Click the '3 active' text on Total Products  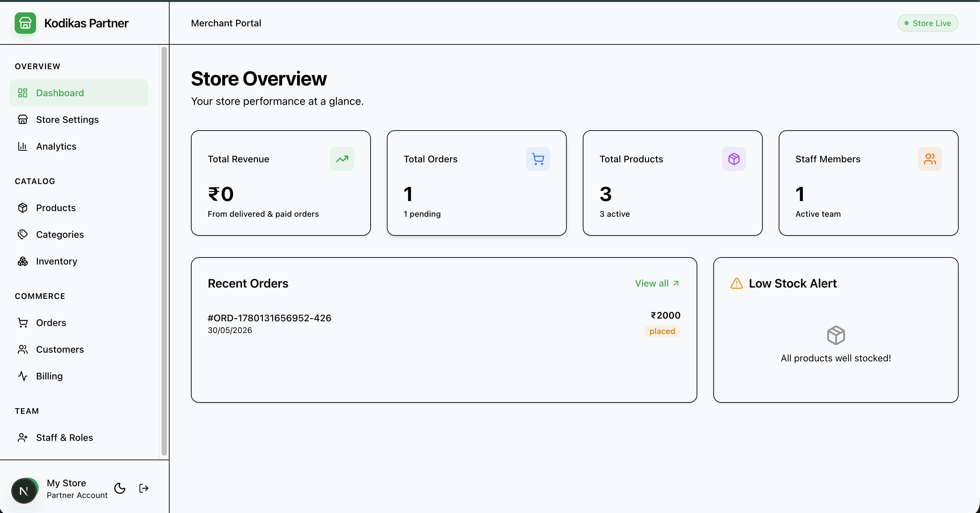tap(615, 214)
